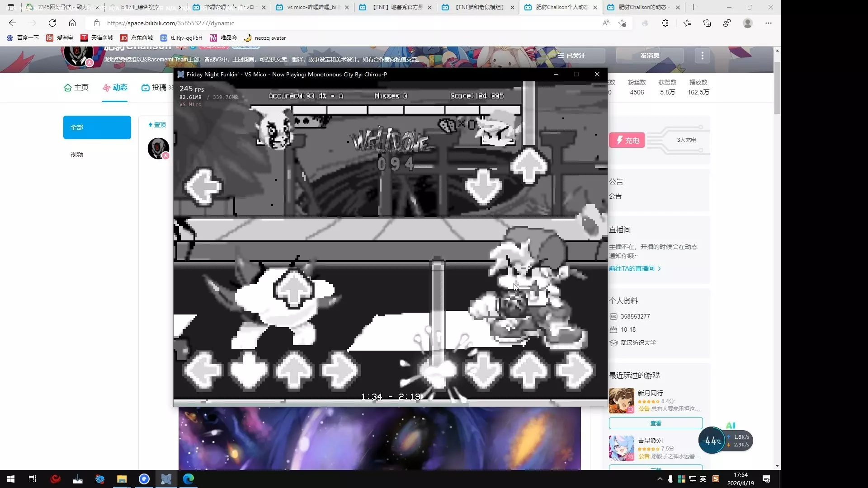868x488 pixels.
Task: Click the 已关注 follow button
Action: pos(572,56)
